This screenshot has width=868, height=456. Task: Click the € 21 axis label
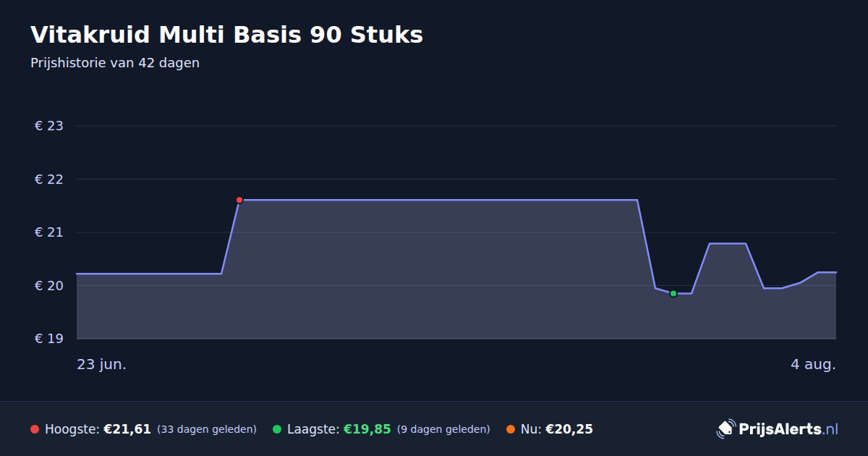click(49, 232)
